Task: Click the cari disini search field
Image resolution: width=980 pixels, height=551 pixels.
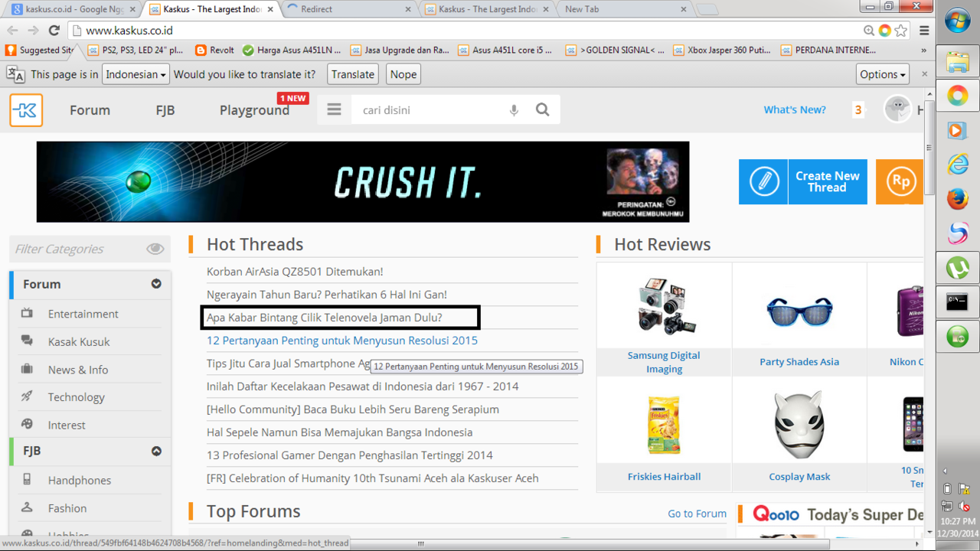Action: point(429,110)
